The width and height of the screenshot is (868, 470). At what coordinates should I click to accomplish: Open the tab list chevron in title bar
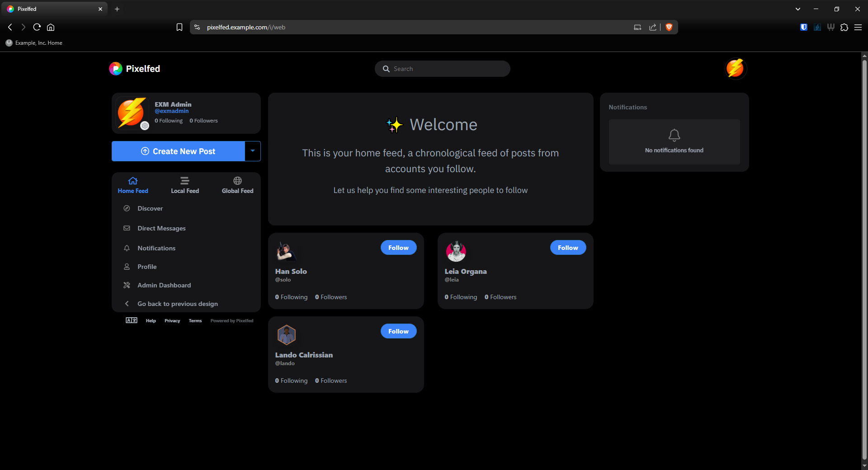pos(798,9)
